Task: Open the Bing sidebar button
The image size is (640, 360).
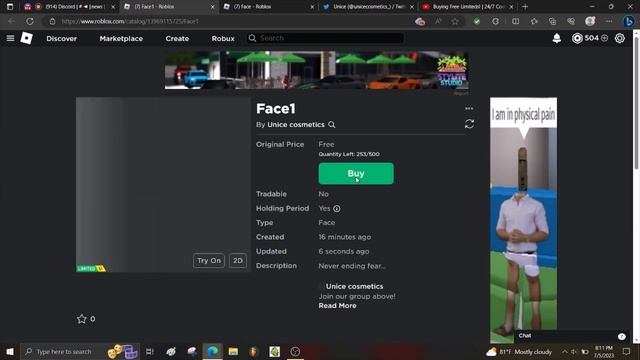Action: pos(629,21)
